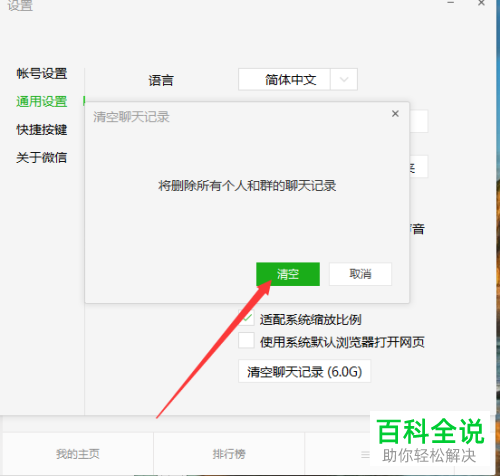Toggle 适配系统缩放比例 checkbox
Image resolution: width=500 pixels, height=476 pixels.
[x=246, y=318]
